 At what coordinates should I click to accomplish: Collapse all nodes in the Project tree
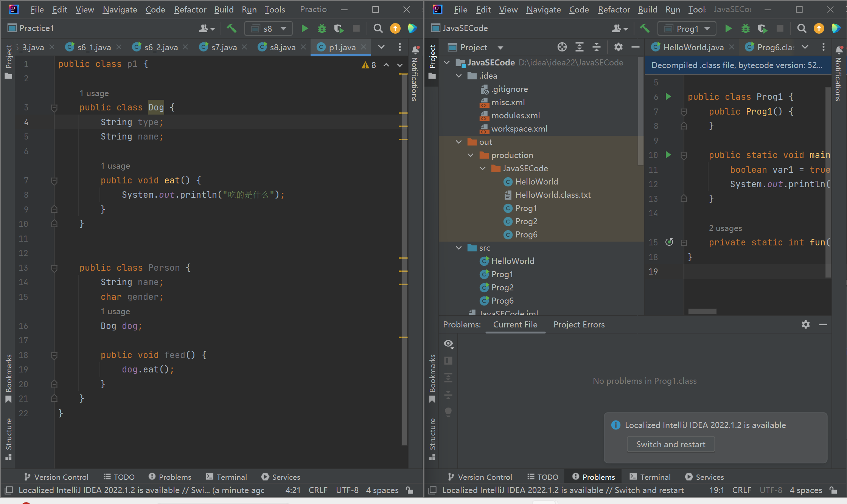597,47
